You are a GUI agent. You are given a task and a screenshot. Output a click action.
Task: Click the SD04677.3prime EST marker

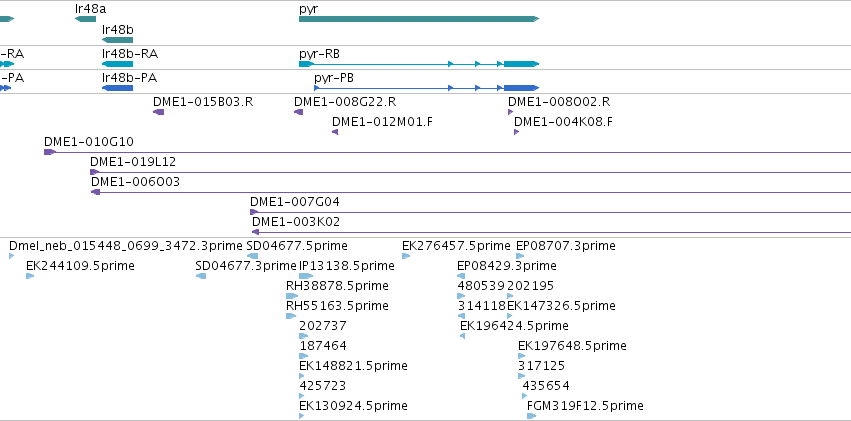coord(201,276)
